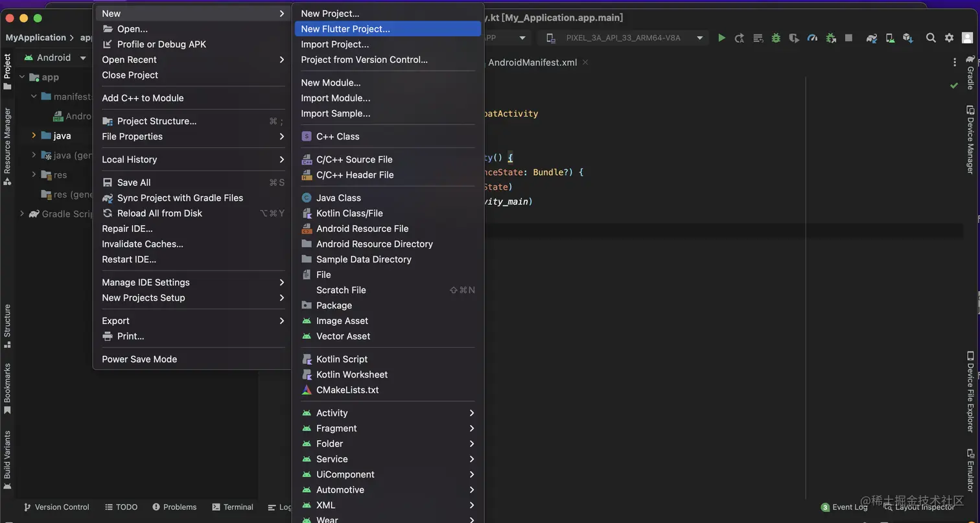Open the TODO tool window
The height and width of the screenshot is (523, 980).
coord(121,507)
